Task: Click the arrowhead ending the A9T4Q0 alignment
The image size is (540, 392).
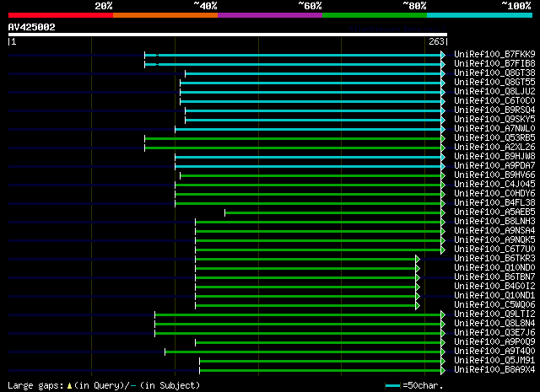Action: tap(443, 352)
